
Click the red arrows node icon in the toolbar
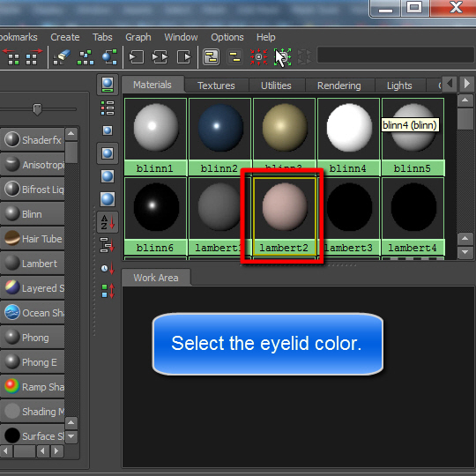(x=258, y=56)
